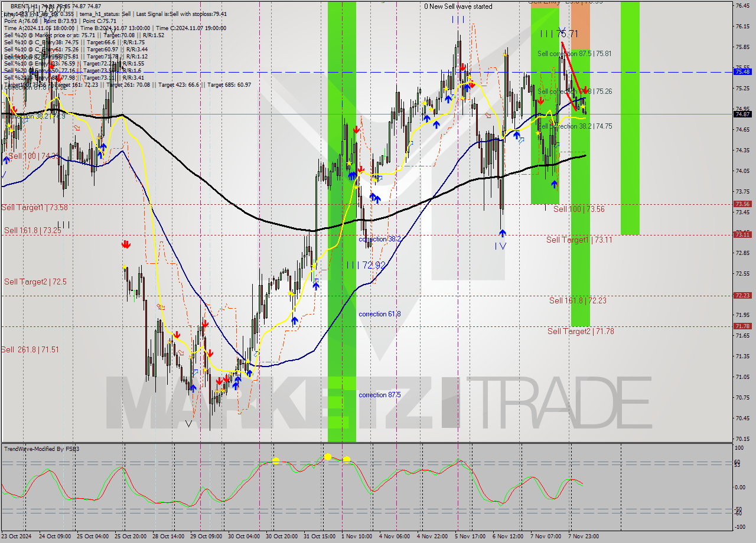
Task: Click the '7 Nov 23:00' time axis label
Action: tap(584, 537)
